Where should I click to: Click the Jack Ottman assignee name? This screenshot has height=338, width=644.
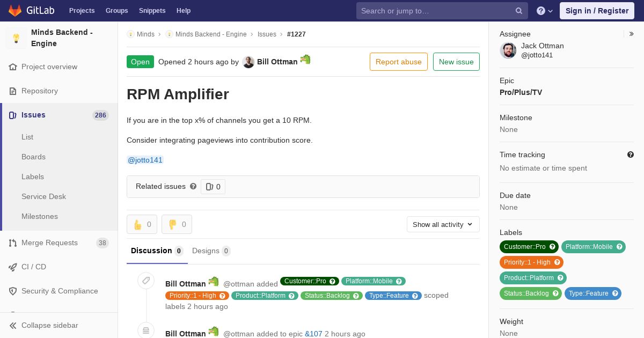click(x=543, y=46)
